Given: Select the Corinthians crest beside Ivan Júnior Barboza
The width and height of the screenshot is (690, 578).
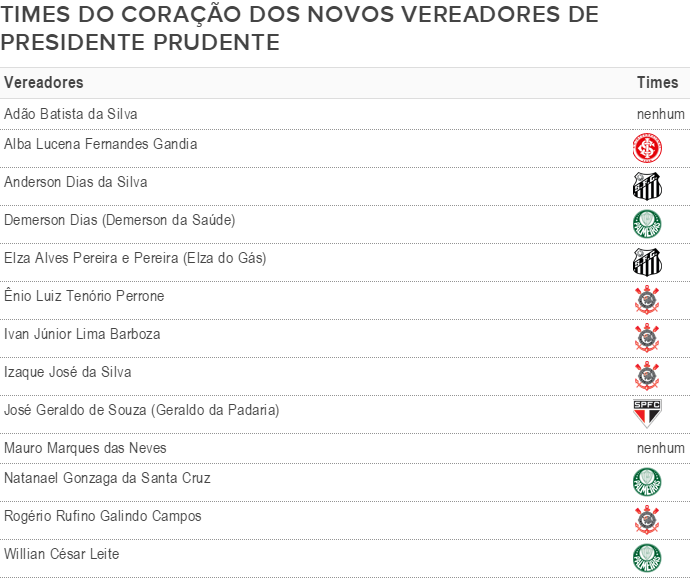Looking at the screenshot, I should pyautogui.click(x=647, y=338).
